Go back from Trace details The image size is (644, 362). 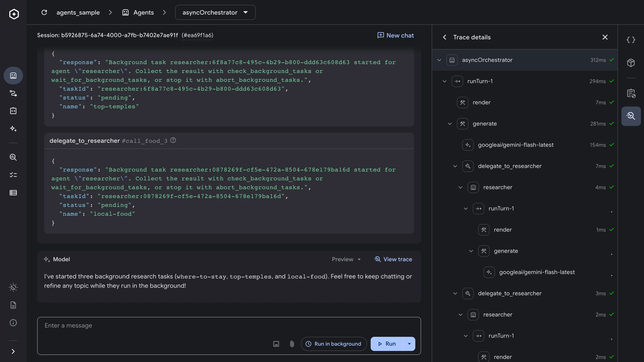(x=445, y=37)
